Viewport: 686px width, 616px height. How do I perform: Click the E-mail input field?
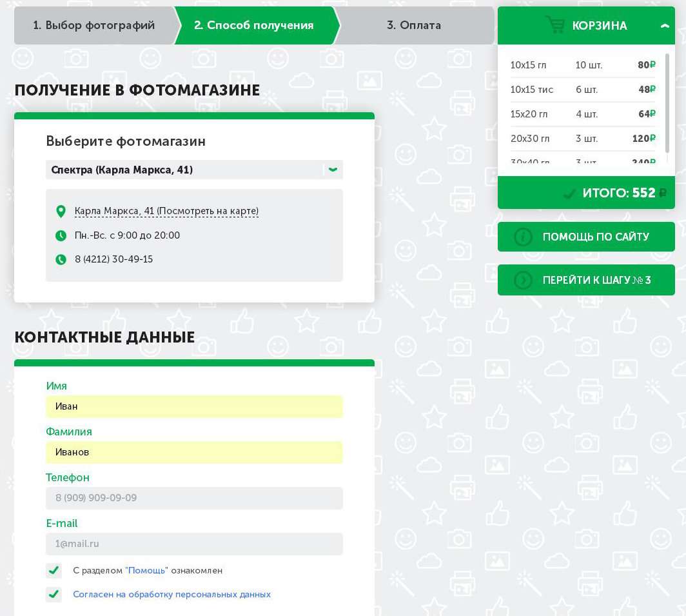[194, 544]
